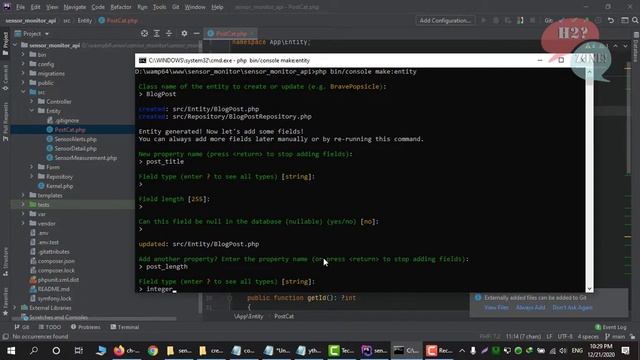Expand the bin folder
The width and height of the screenshot is (640, 360).
click(23, 54)
